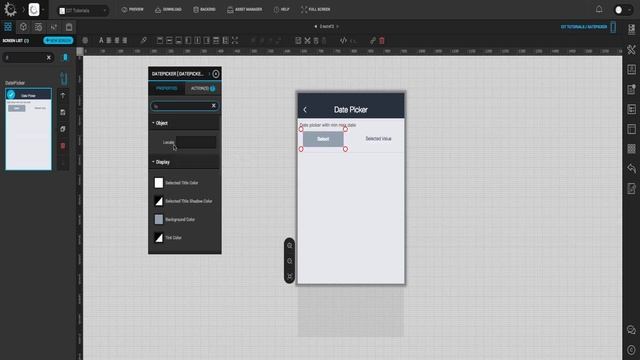Click the checkmark on the screen thumbnail
The image size is (640, 360).
click(x=11, y=95)
